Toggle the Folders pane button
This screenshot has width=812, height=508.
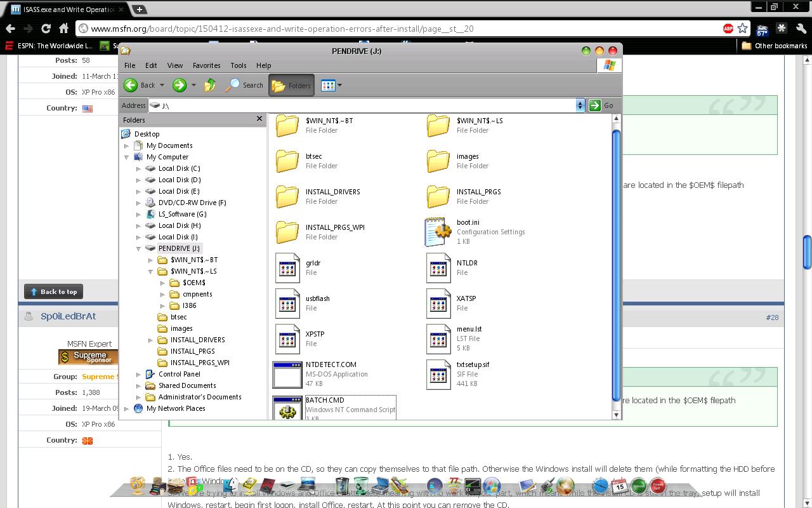[291, 85]
